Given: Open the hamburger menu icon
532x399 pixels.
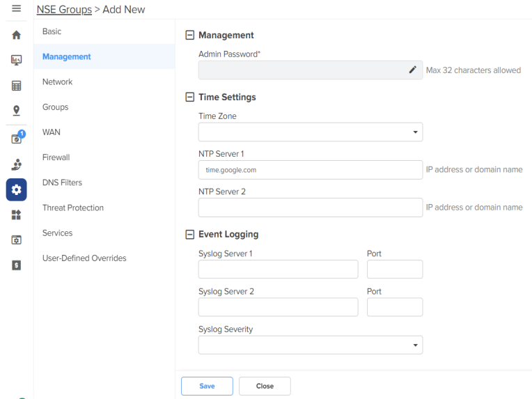Looking at the screenshot, I should (16, 8).
